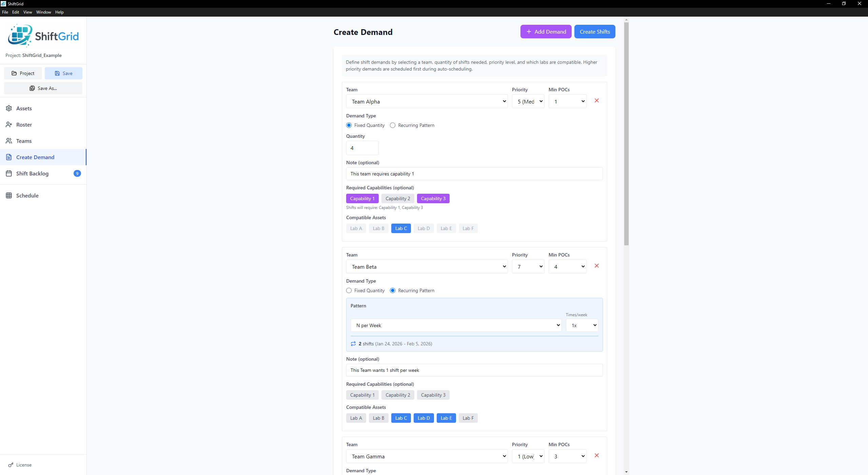
Task: Open the Assets panel
Action: tap(24, 108)
